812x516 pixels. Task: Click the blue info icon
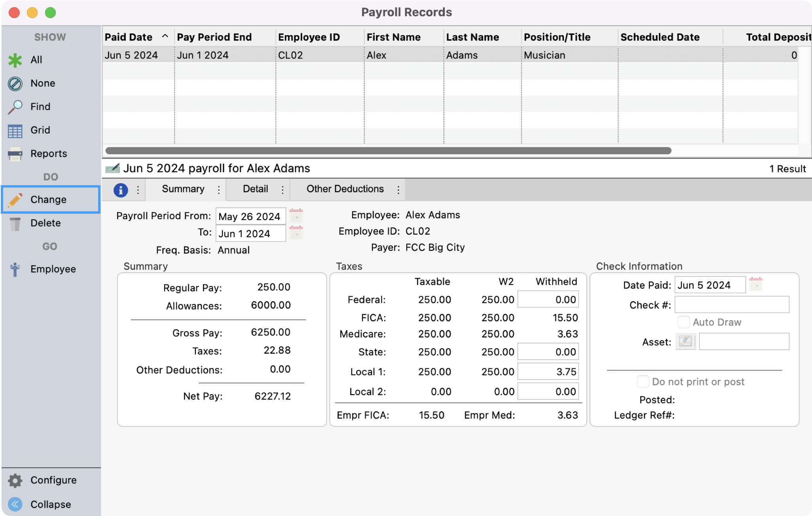point(121,190)
